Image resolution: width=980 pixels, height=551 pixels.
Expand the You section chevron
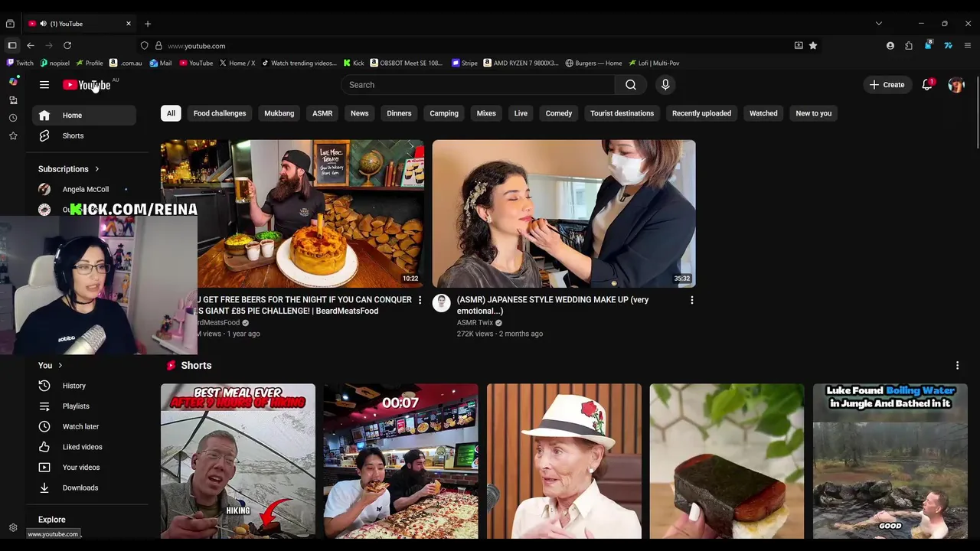point(60,366)
